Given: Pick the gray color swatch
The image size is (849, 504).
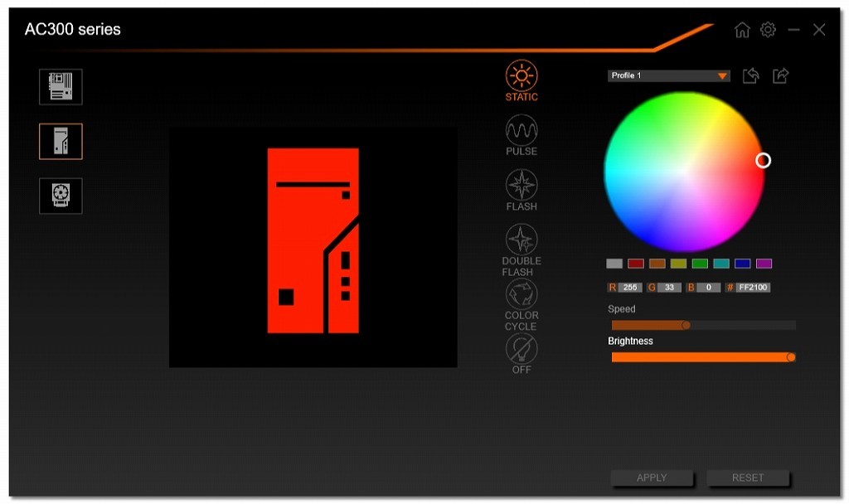Looking at the screenshot, I should (x=614, y=264).
